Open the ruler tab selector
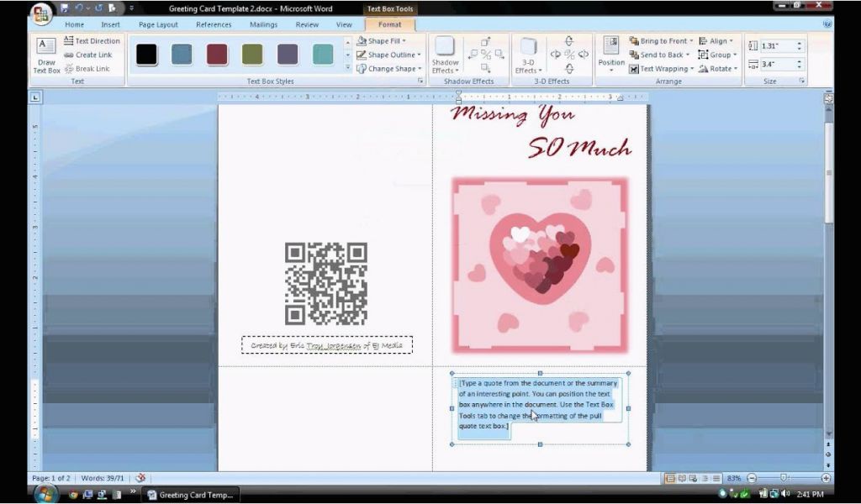The height and width of the screenshot is (504, 861). (35, 97)
